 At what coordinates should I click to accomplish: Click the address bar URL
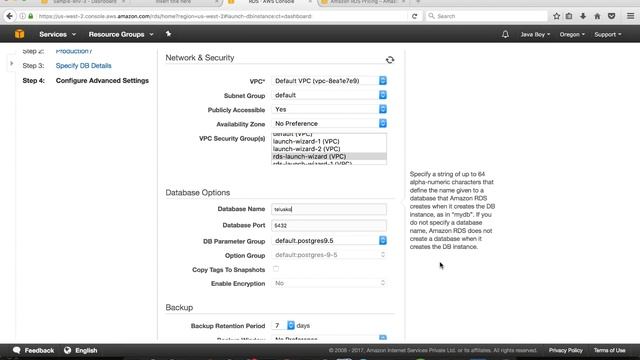click(175, 16)
